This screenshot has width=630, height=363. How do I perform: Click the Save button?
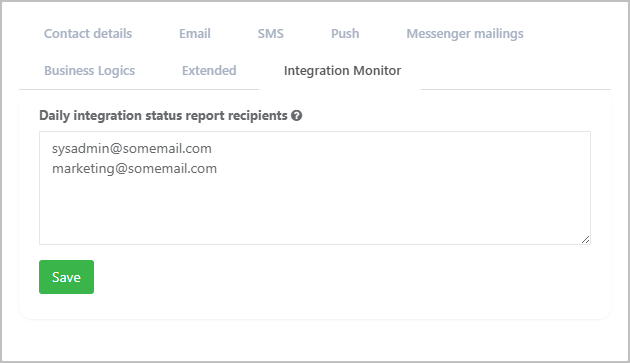pyautogui.click(x=66, y=277)
